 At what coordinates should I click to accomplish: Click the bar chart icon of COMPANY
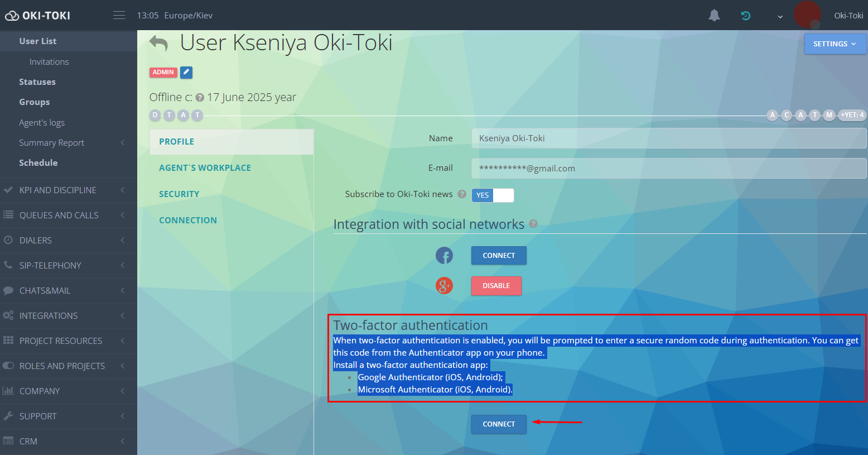[x=8, y=391]
